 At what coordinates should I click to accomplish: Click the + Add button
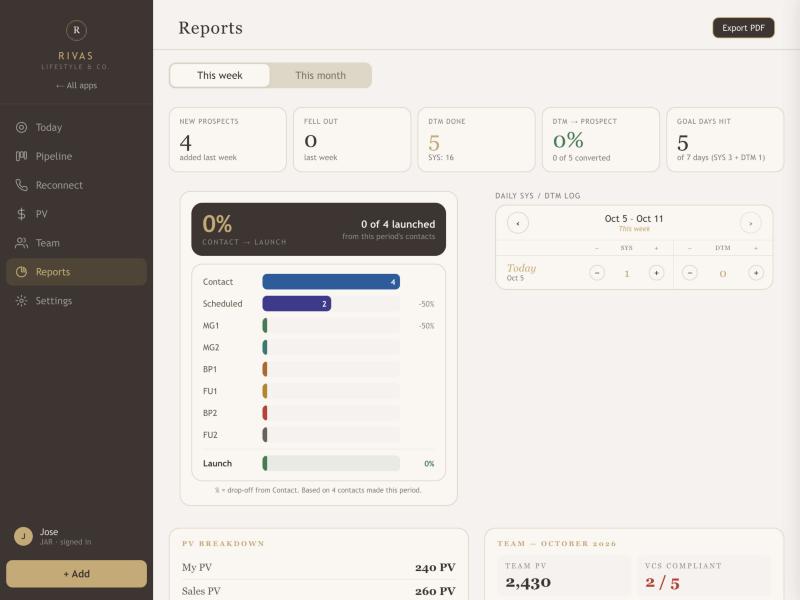(x=77, y=573)
